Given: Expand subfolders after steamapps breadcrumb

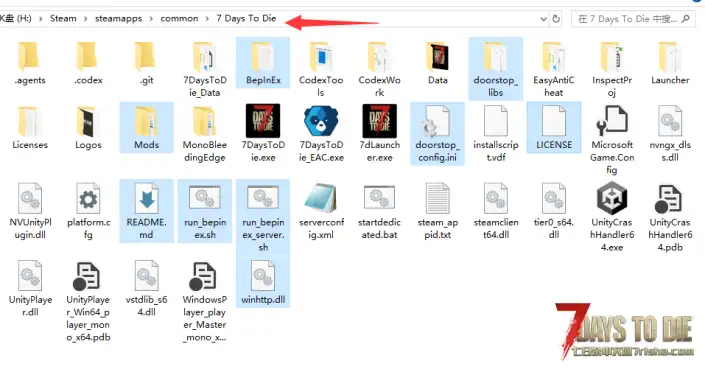Looking at the screenshot, I should pyautogui.click(x=151, y=19).
